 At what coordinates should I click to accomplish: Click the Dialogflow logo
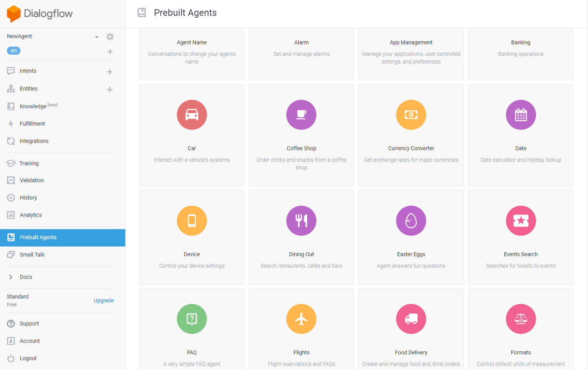pyautogui.click(x=40, y=13)
